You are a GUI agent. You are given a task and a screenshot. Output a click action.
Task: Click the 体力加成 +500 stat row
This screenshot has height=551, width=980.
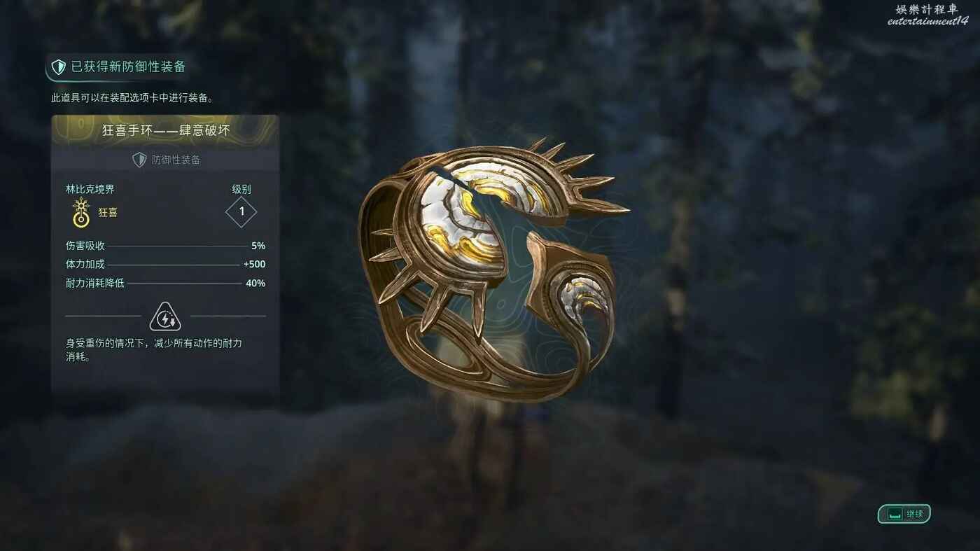click(x=165, y=264)
